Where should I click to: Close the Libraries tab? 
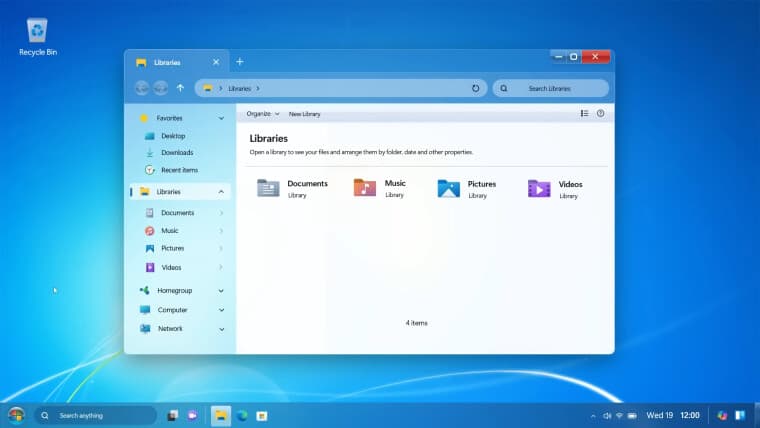point(216,62)
